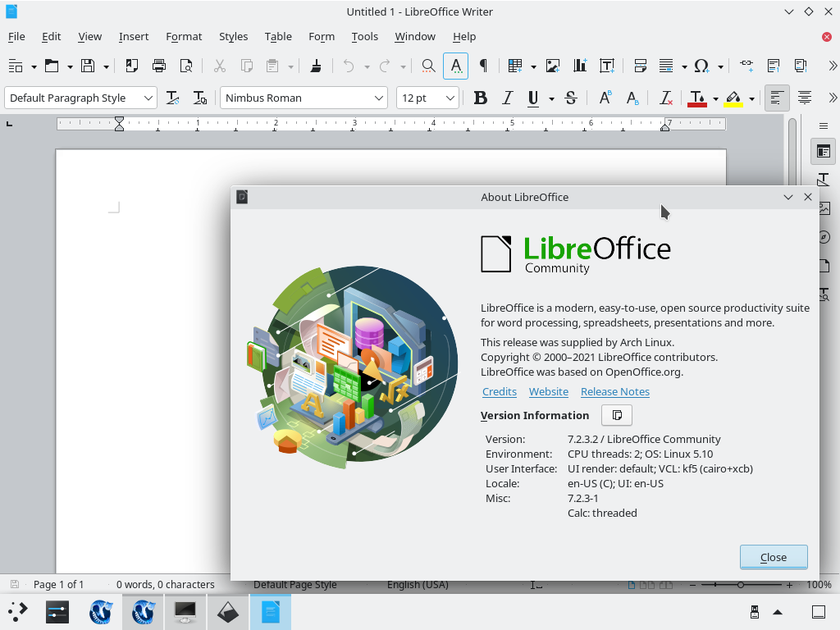Expand the Font Color dropdown arrow
Screen dimensions: 840x630
point(715,99)
